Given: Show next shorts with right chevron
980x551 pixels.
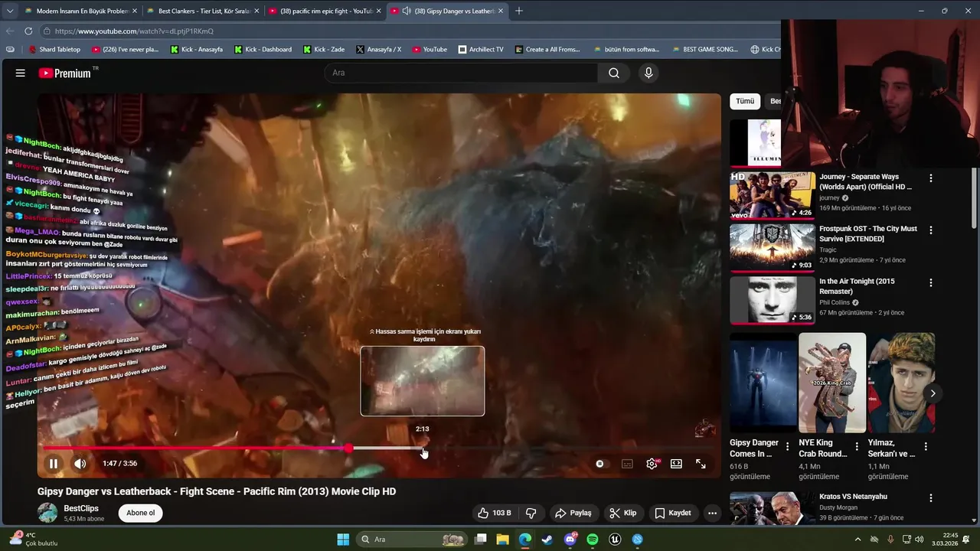Looking at the screenshot, I should (933, 393).
